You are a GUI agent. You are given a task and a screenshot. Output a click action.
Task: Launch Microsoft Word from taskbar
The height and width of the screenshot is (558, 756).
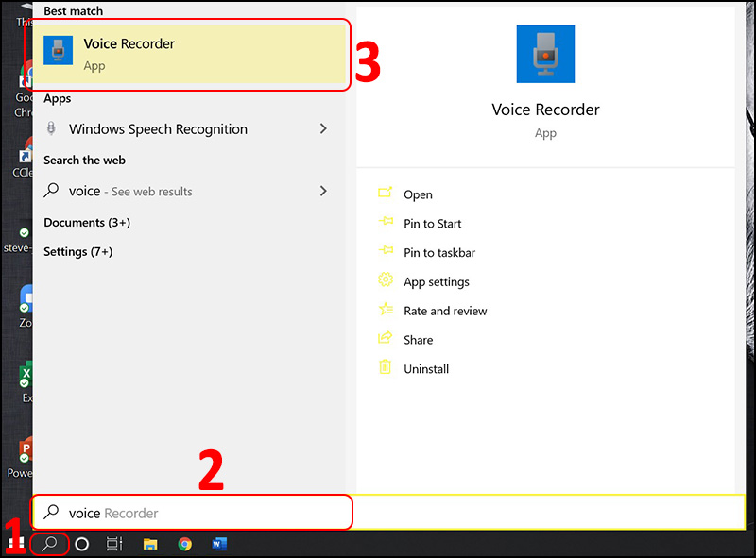[219, 544]
